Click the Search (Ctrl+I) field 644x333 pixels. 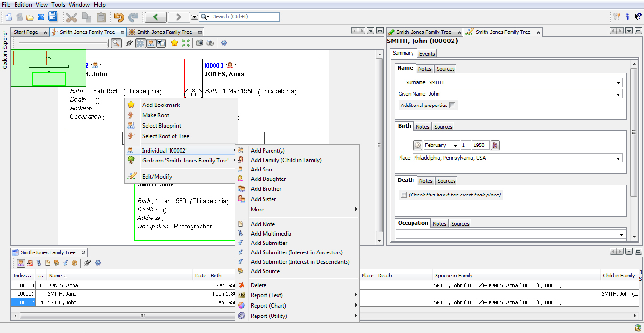[245, 17]
